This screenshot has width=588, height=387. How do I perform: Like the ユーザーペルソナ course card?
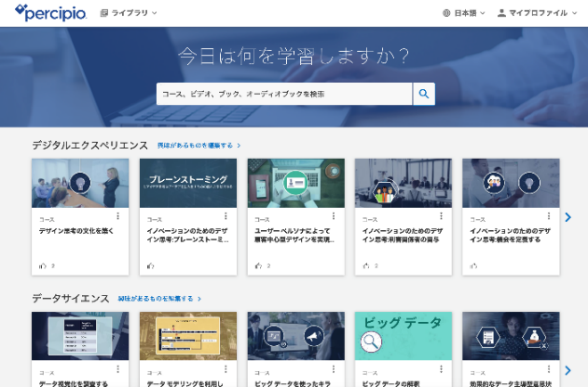tap(258, 266)
